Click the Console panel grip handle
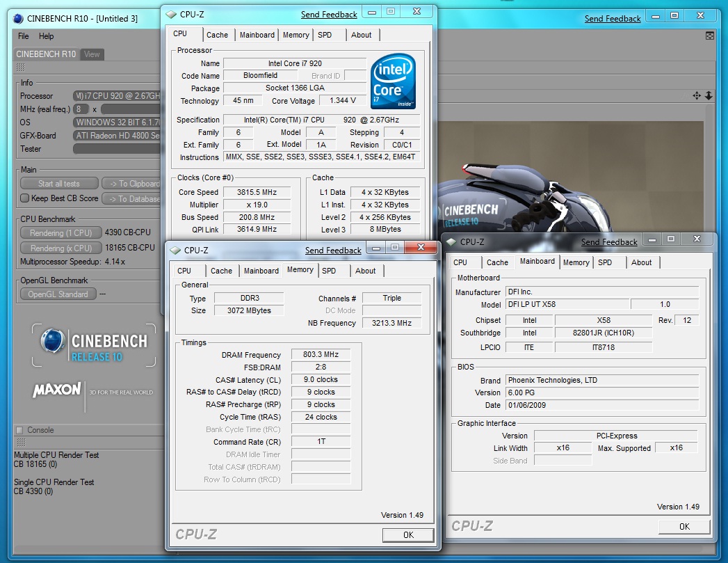The width and height of the screenshot is (728, 563). click(21, 442)
